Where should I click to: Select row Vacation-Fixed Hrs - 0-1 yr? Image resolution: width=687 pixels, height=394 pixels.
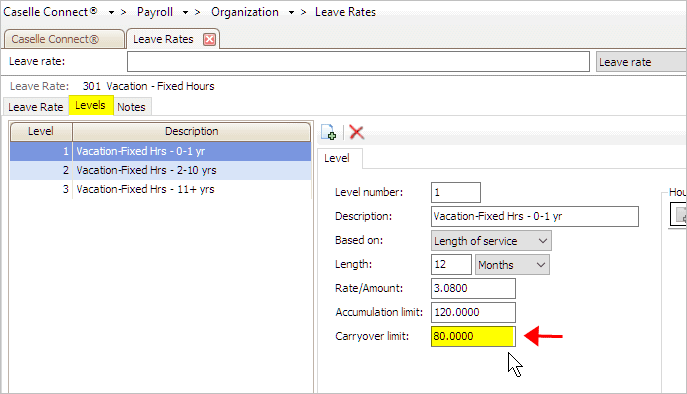tap(160, 151)
